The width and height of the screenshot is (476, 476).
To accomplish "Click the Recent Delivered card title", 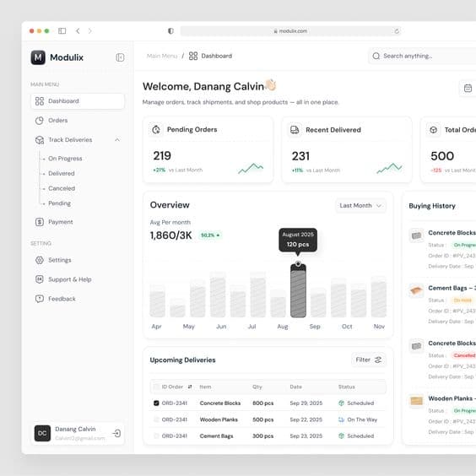I will (x=333, y=130).
